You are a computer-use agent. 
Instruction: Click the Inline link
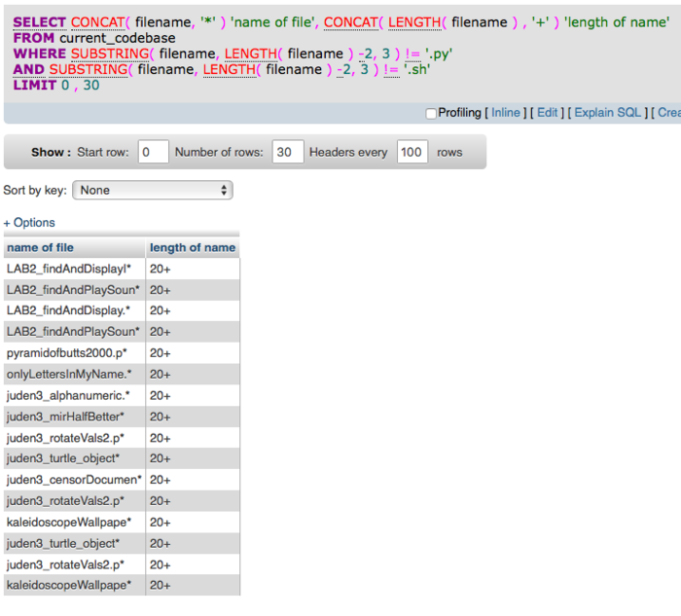(505, 113)
